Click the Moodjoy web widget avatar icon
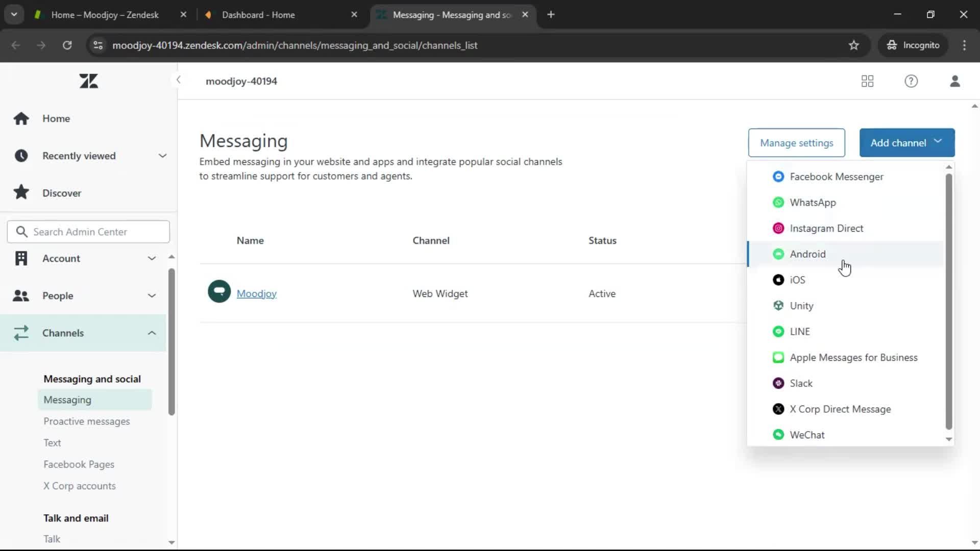The image size is (980, 551). click(219, 292)
